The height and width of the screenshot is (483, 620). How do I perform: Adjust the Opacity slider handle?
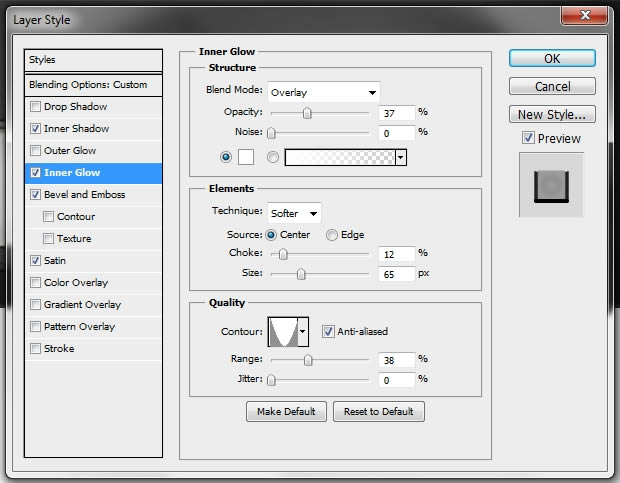click(x=307, y=113)
